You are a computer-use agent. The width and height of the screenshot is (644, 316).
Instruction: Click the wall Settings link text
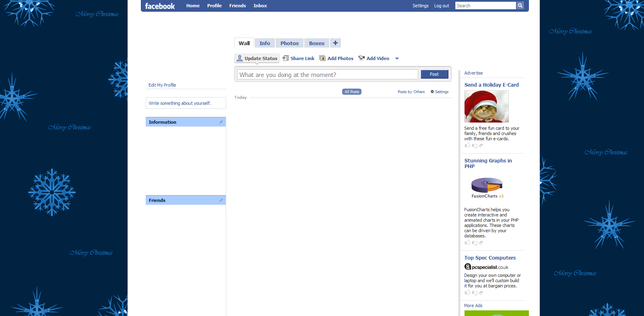click(x=442, y=92)
